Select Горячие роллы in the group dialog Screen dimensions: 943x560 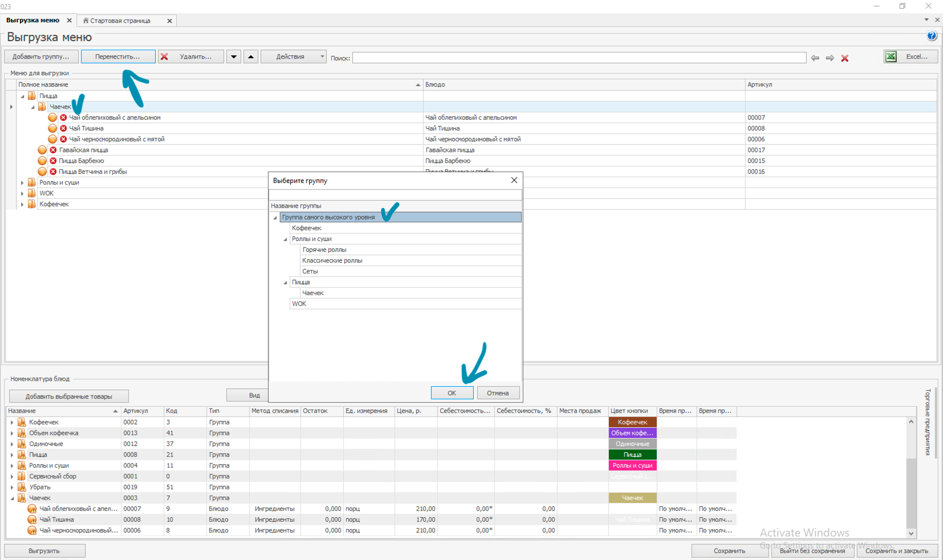(324, 250)
